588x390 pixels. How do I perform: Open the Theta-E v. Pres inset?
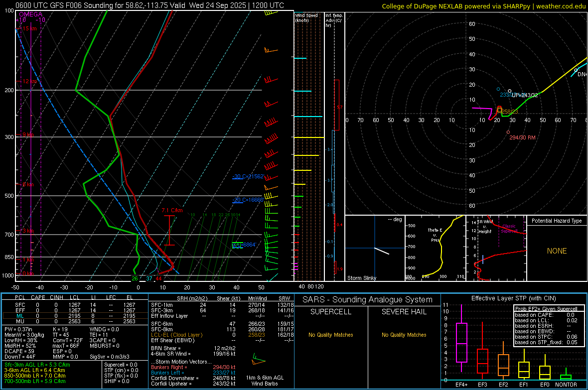click(x=436, y=248)
